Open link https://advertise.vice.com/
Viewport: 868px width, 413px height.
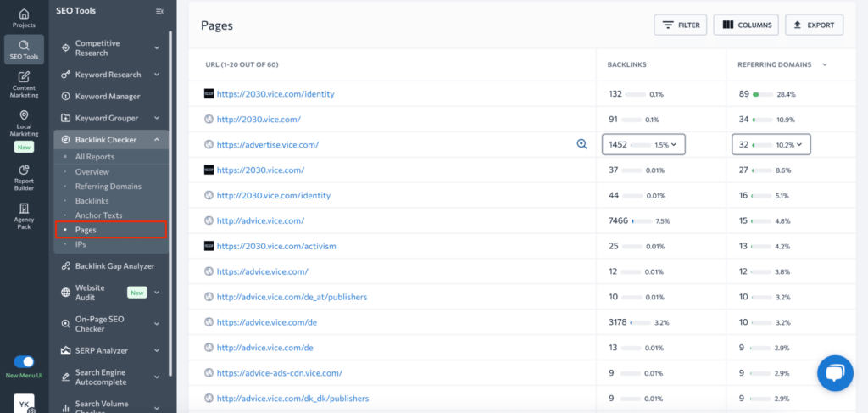[267, 144]
